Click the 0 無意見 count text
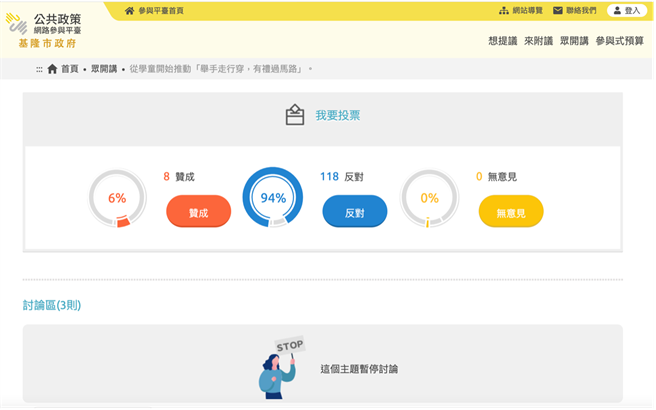The width and height of the screenshot is (656, 410). click(x=497, y=177)
